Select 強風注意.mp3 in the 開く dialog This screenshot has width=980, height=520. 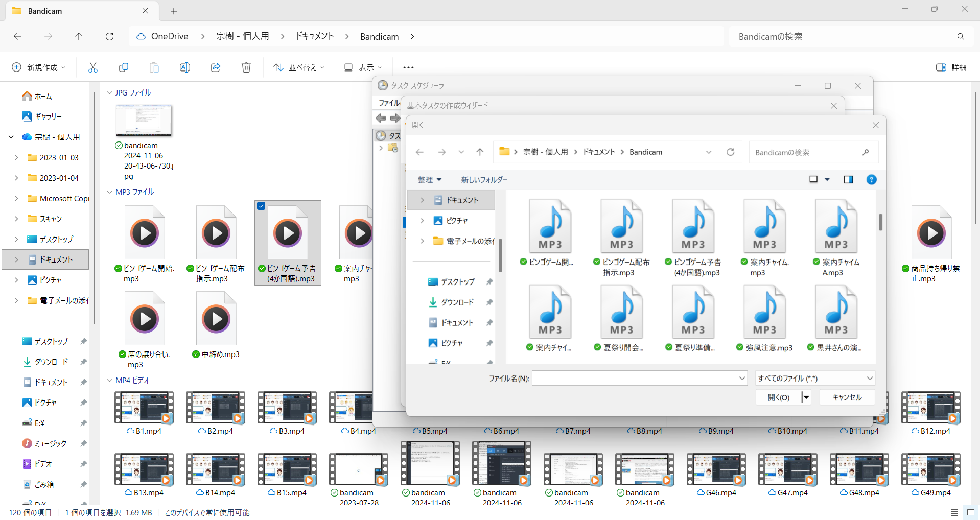[x=764, y=319]
